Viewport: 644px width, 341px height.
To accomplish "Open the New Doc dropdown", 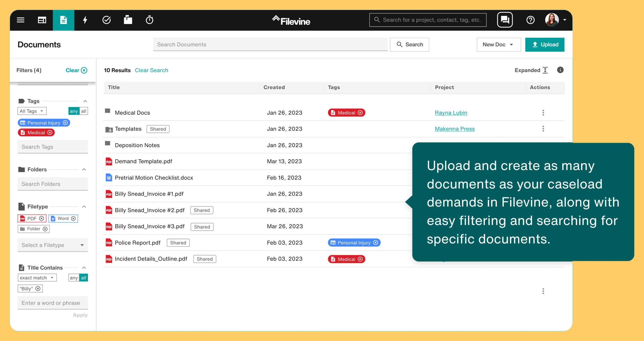I will pos(499,45).
